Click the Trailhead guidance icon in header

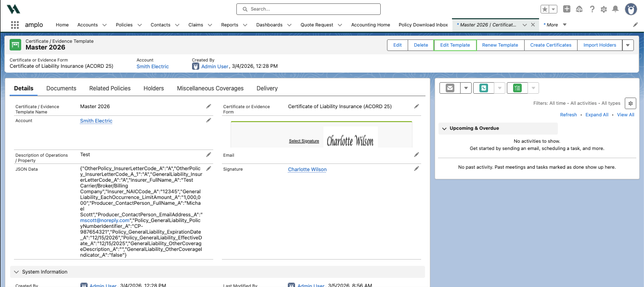coord(580,9)
